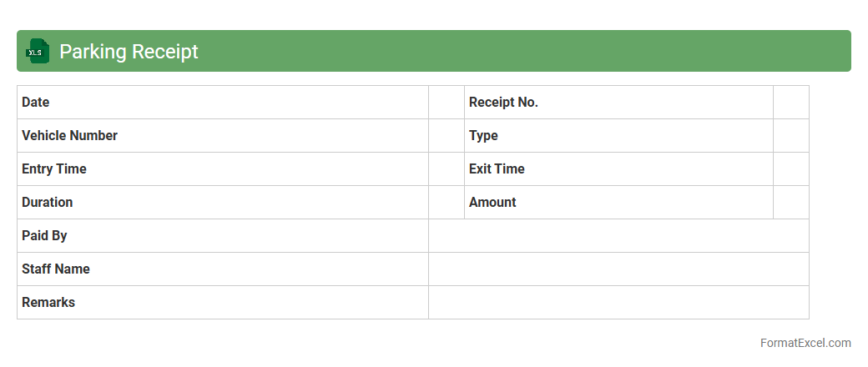Viewport: 868px width, 367px height.
Task: Select the Type label cell
Action: (x=618, y=136)
